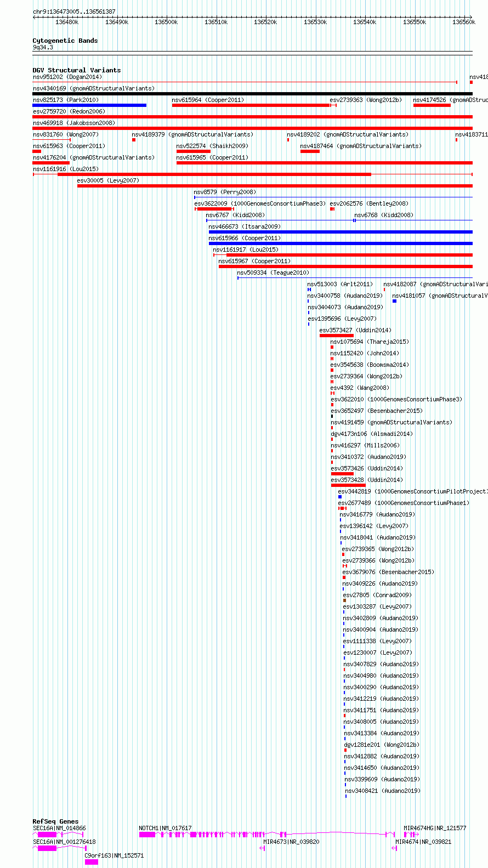Click esv3679076 (Besenbacher2015) label
This screenshot has width=488, height=868.
388,572
